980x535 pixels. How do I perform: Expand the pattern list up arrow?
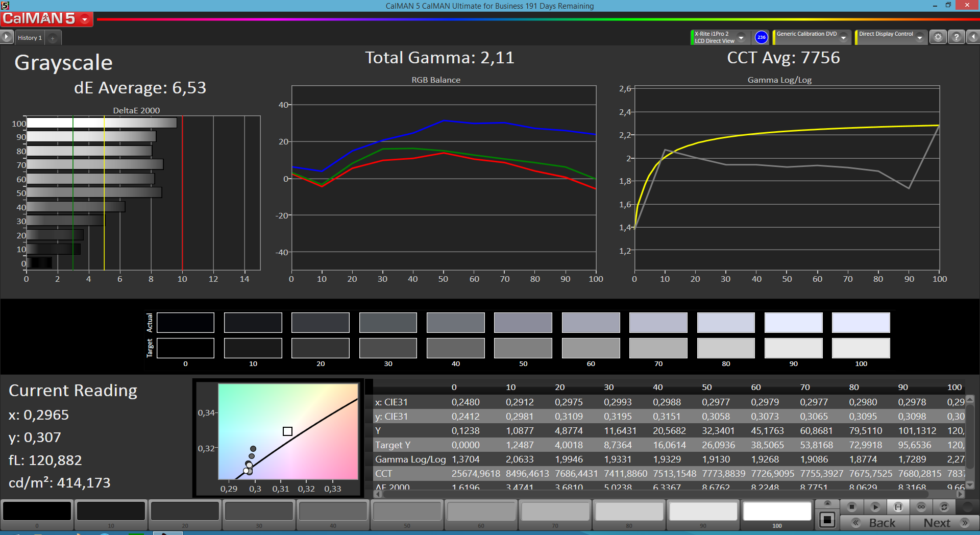click(827, 504)
